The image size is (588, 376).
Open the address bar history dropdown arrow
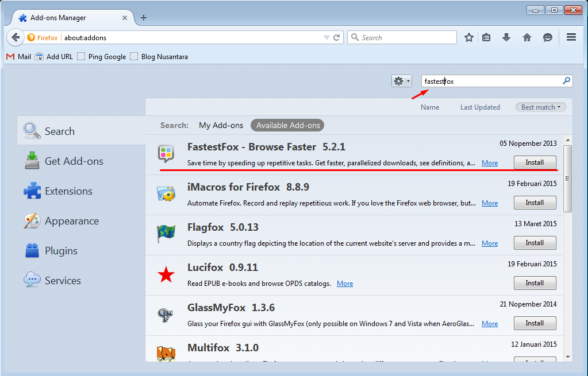(326, 37)
